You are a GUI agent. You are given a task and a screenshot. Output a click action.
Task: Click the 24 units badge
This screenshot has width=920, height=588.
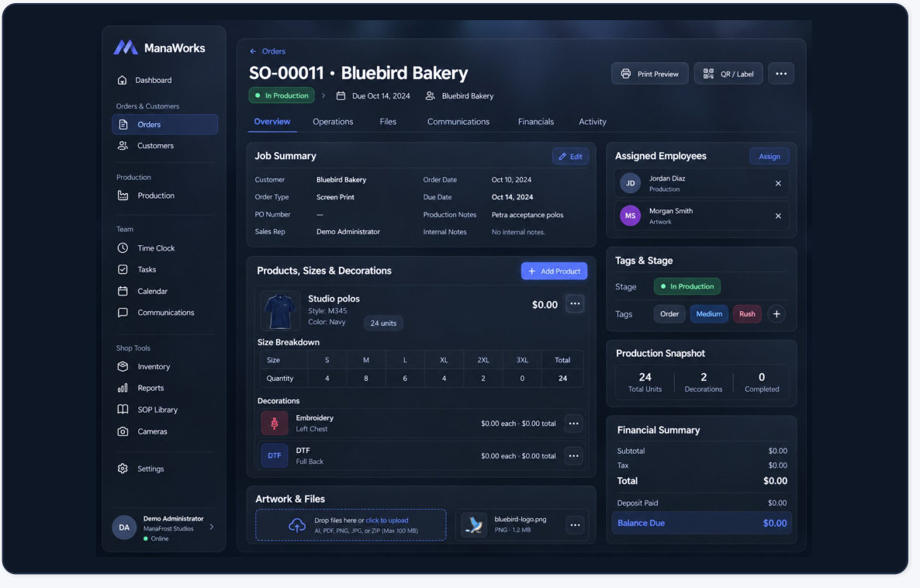pyautogui.click(x=383, y=323)
